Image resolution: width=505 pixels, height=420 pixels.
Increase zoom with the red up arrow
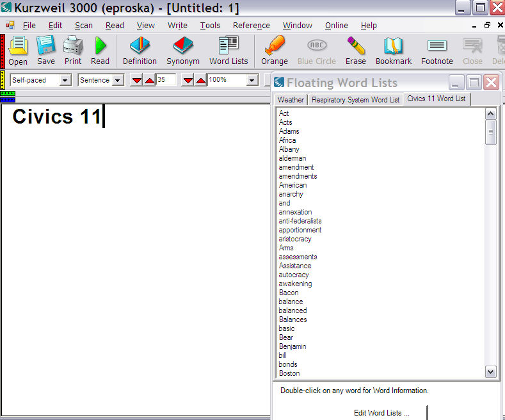(201, 80)
